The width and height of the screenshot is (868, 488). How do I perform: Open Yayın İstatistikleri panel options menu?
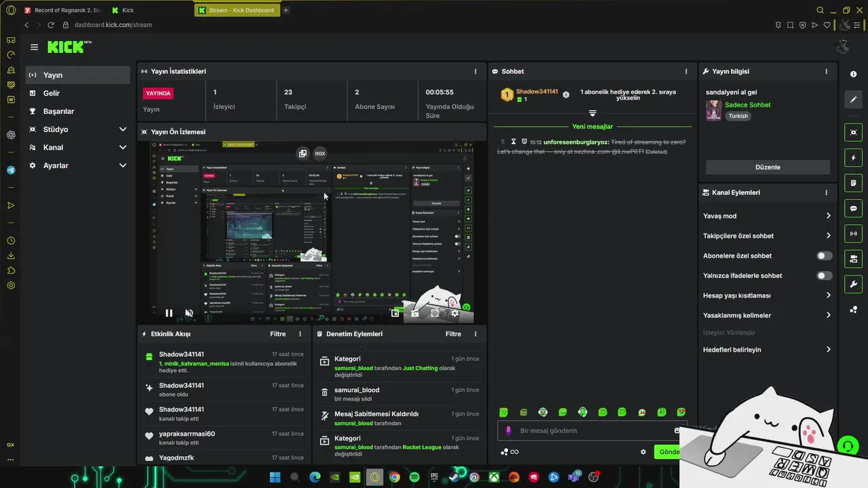click(x=475, y=71)
